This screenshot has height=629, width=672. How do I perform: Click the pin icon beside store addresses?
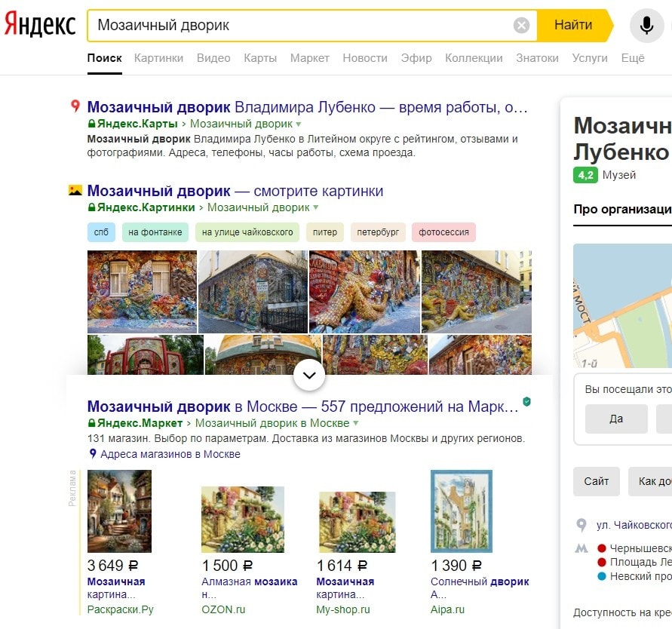pyautogui.click(x=93, y=454)
